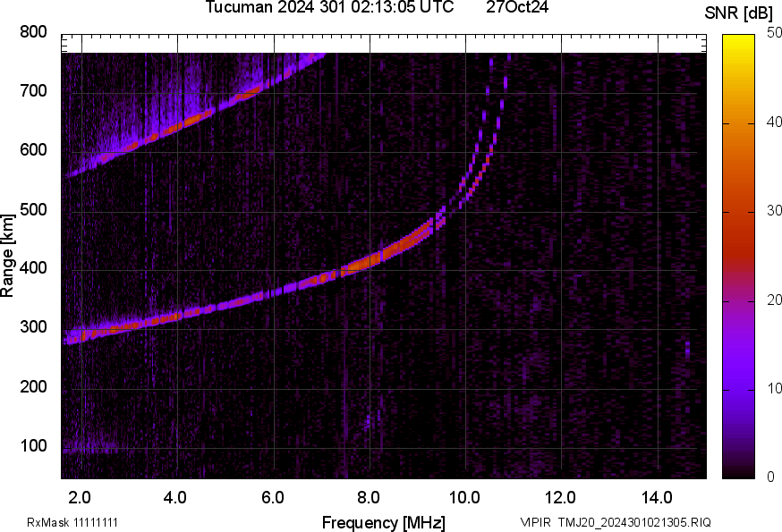This screenshot has height=532, width=782.
Task: Click the title text "Tucuman 2024 301 02:13:05 UTC"
Action: [x=329, y=7]
